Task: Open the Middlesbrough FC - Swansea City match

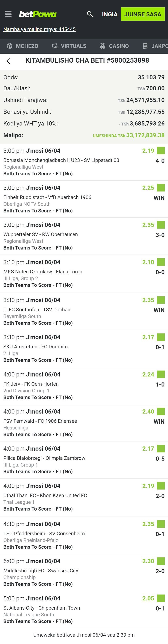Action: click(x=41, y=570)
